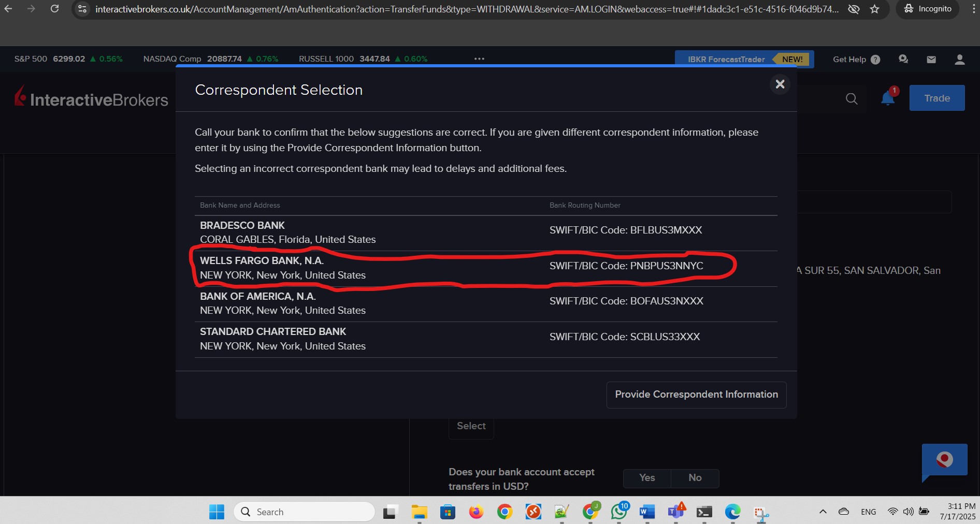Select the BRADESCO BANK correspondent row
Screen dimensions: 980x524
pyautogui.click(x=486, y=233)
